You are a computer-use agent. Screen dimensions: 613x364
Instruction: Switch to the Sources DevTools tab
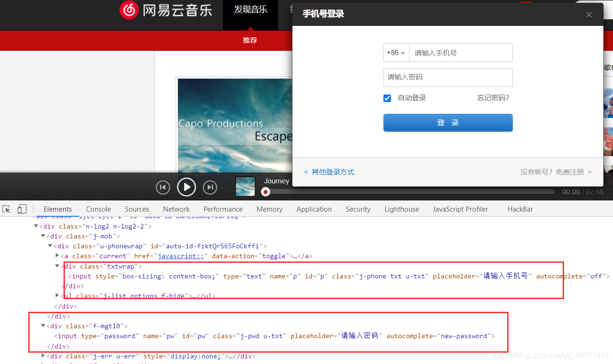pyautogui.click(x=137, y=209)
